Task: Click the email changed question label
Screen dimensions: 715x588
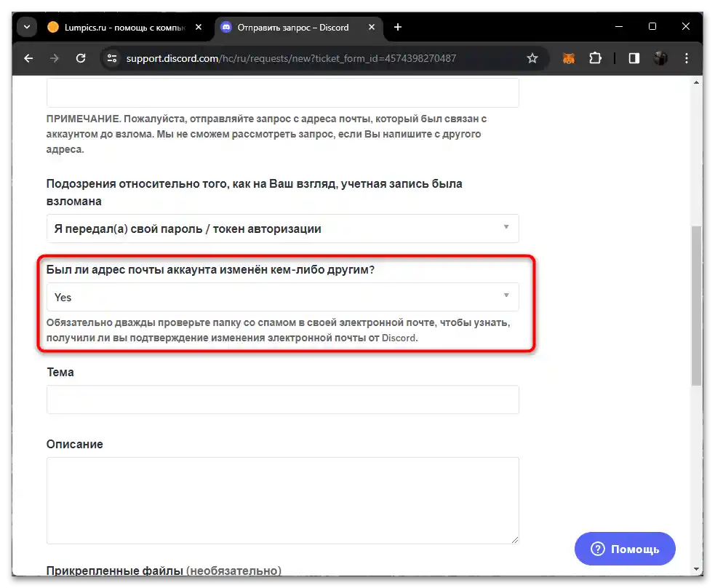Action: pyautogui.click(x=210, y=269)
